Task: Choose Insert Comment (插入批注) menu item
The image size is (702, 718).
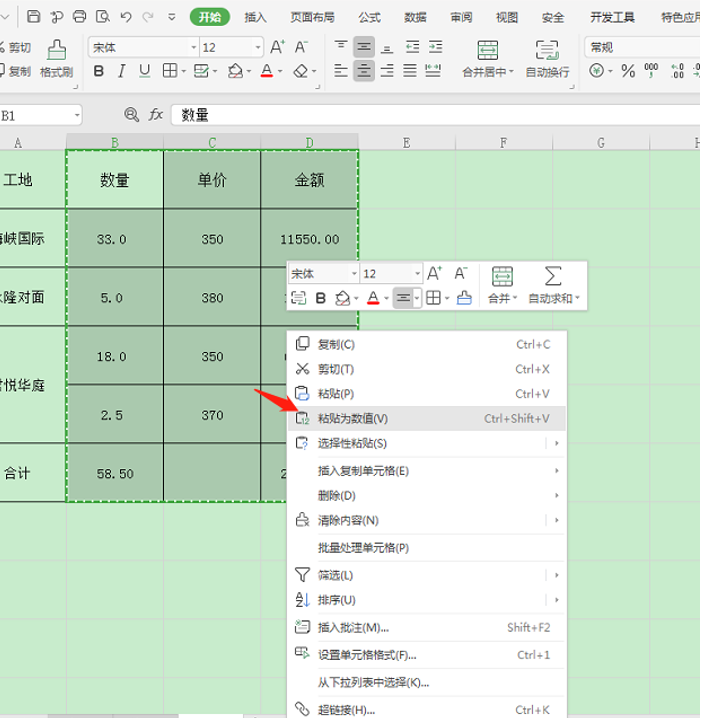Action: (x=427, y=627)
